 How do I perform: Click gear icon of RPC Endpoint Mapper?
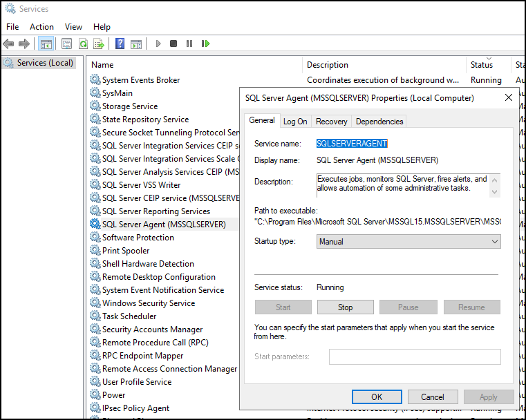[95, 355]
